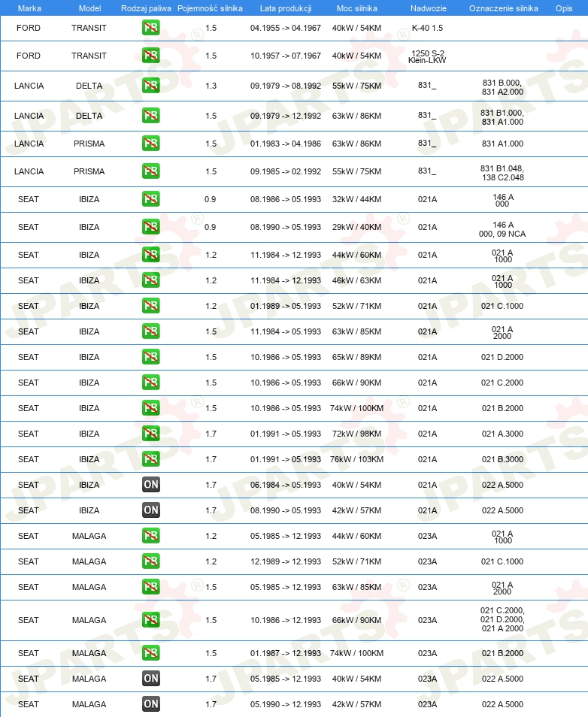Select the '09.1979 -> 08.1992' production years
Screen dimensions: 588x717
point(286,86)
